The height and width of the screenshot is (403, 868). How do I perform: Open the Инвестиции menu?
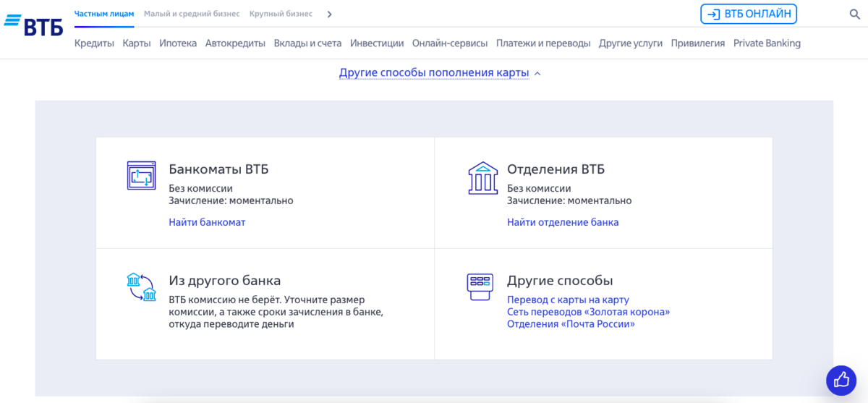377,43
